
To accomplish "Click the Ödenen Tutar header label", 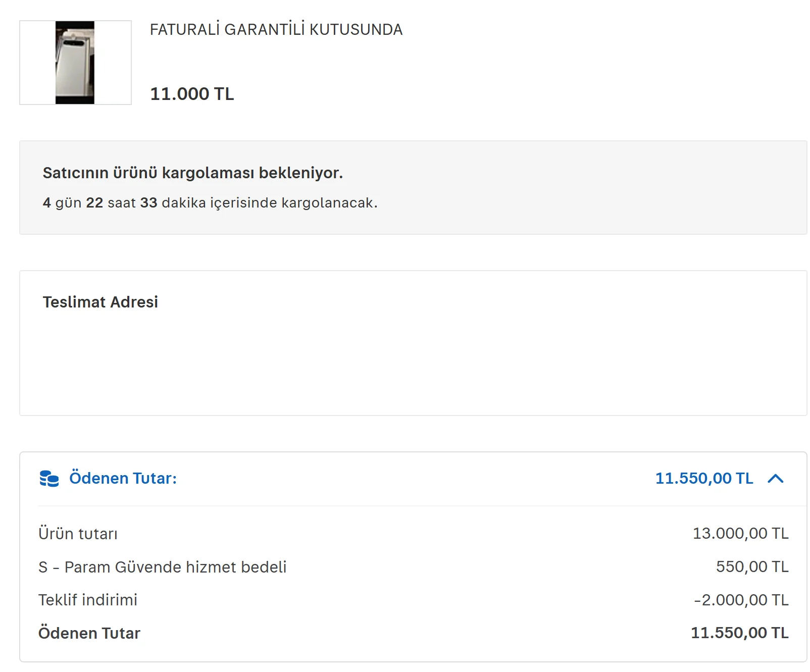I will click(x=123, y=478).
